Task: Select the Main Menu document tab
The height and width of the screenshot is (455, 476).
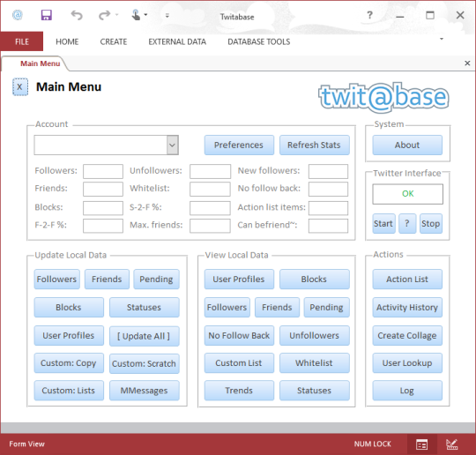Action: (40, 63)
